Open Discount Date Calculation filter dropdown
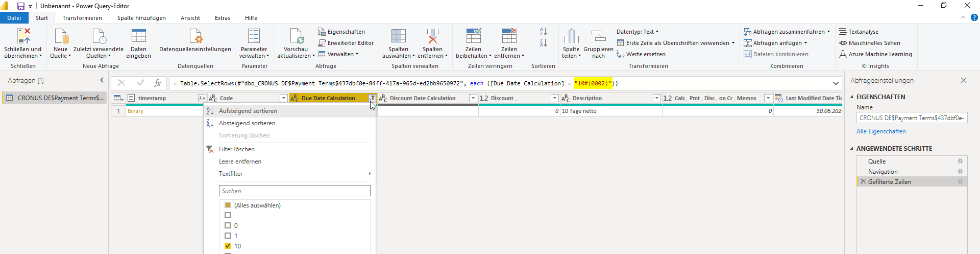The width and height of the screenshot is (980, 254). coord(473,98)
